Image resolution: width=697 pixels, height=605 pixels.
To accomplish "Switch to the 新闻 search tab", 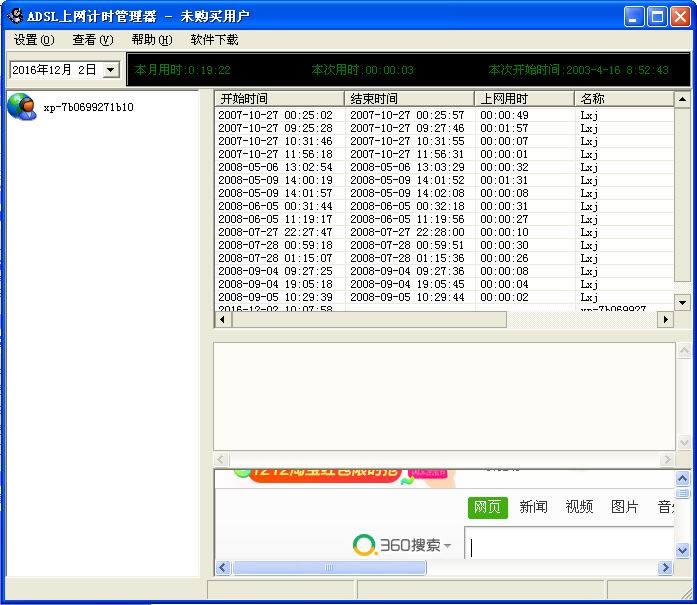I will point(533,507).
